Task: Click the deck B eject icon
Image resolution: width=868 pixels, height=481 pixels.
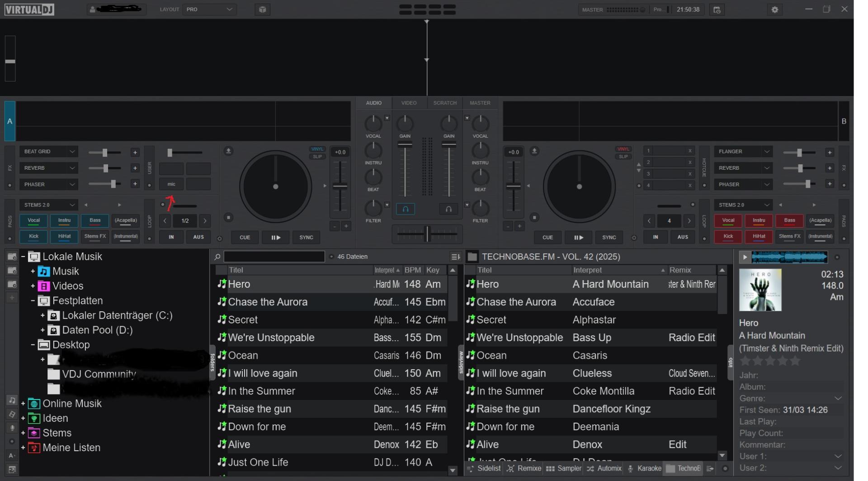Action: (534, 151)
